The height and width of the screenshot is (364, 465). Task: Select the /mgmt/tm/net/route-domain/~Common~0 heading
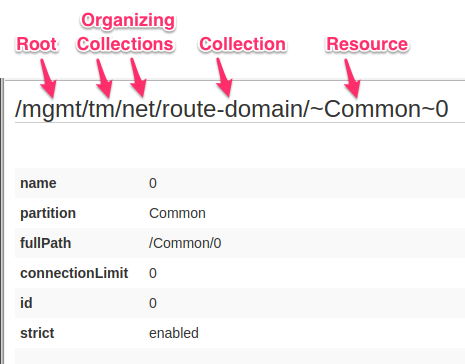click(232, 109)
